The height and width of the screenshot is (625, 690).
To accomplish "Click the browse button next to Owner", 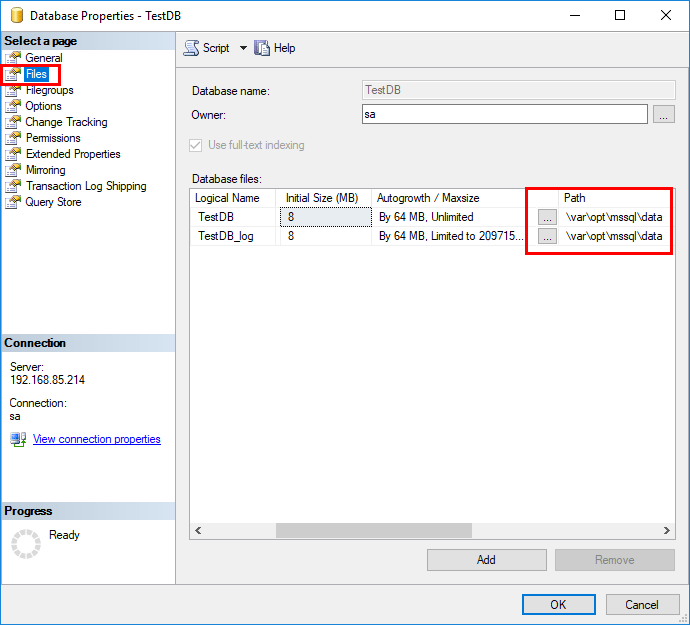I will coord(664,114).
